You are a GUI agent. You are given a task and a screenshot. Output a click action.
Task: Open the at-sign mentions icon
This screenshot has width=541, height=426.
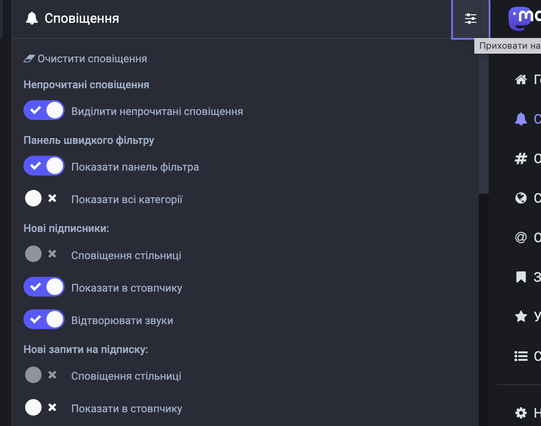click(521, 237)
